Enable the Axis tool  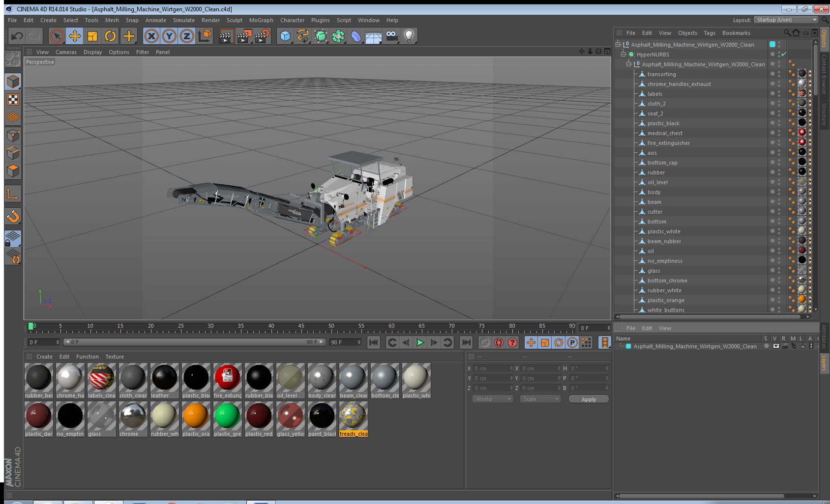[x=13, y=194]
